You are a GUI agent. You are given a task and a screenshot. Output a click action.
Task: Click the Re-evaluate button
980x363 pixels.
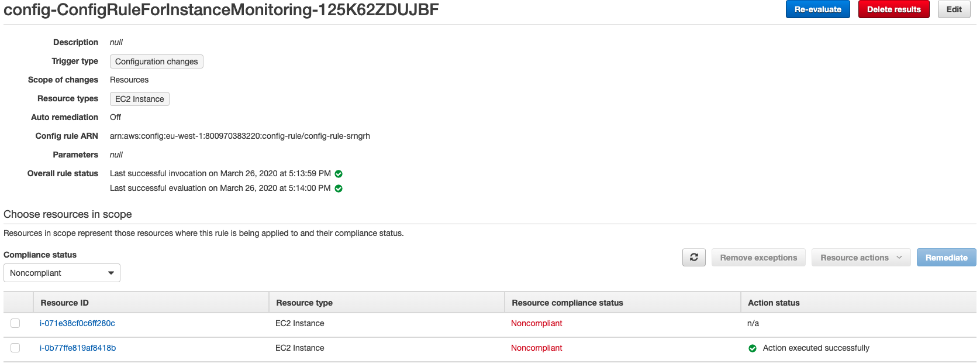(x=817, y=9)
